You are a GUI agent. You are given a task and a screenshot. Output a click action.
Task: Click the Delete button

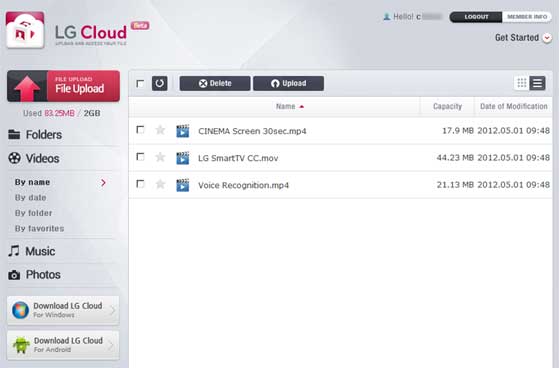coord(215,83)
